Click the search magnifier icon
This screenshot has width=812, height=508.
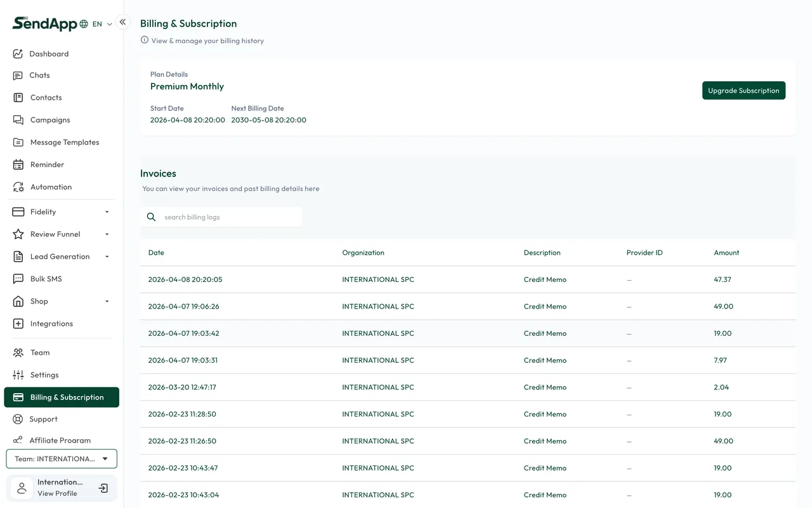tap(151, 217)
